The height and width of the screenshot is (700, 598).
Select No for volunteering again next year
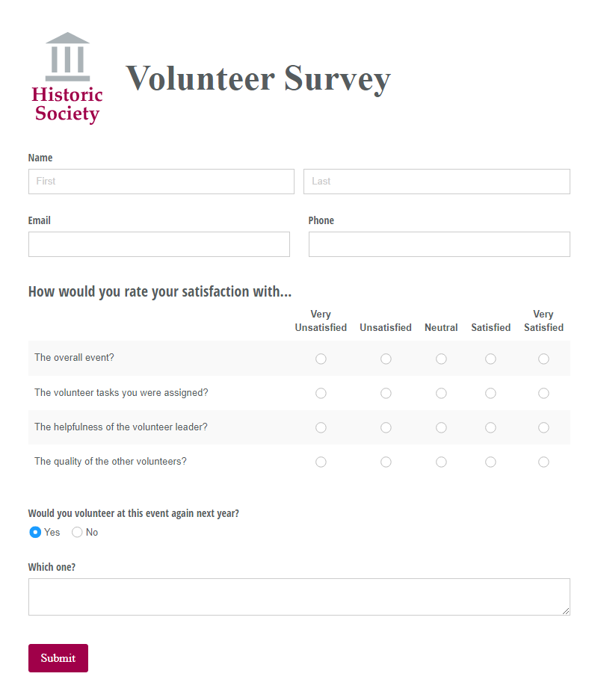pos(77,532)
